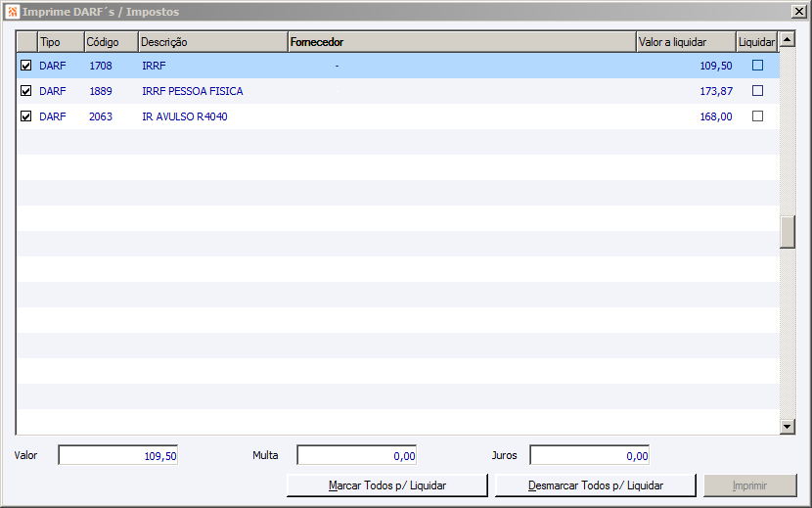Tick Liquidar checkbox for the 173,87 row
Screen dimensions: 812x508
pyautogui.click(x=757, y=91)
